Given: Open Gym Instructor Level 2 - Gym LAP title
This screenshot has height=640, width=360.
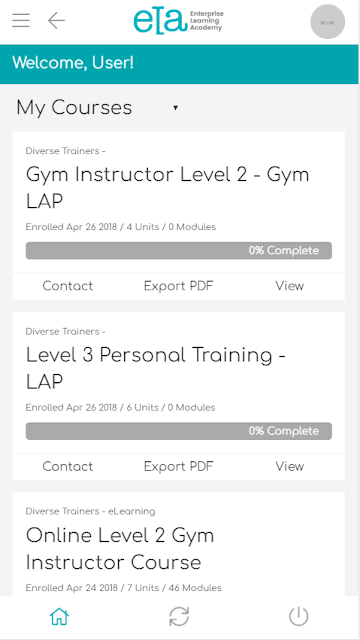Looking at the screenshot, I should (x=167, y=188).
